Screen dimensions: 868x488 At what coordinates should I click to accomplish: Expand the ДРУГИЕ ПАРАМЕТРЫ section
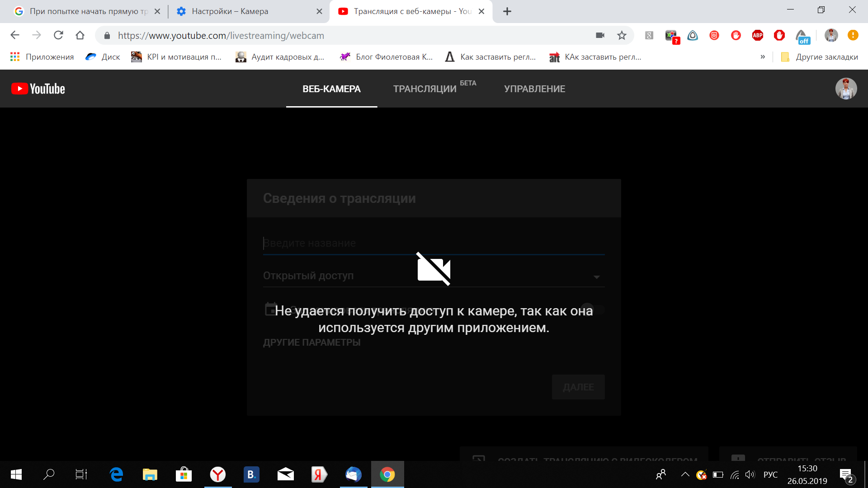click(312, 342)
